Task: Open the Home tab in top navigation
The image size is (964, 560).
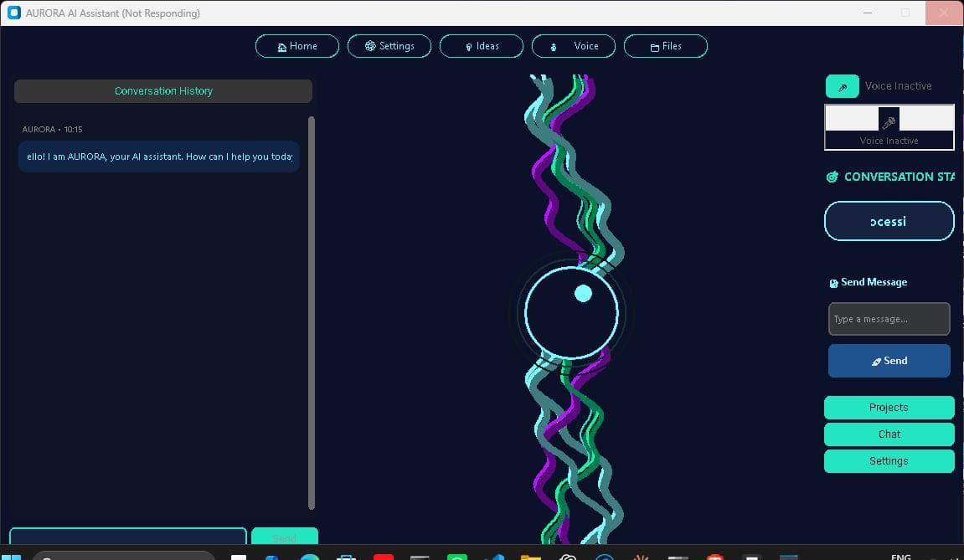Action: [x=297, y=46]
